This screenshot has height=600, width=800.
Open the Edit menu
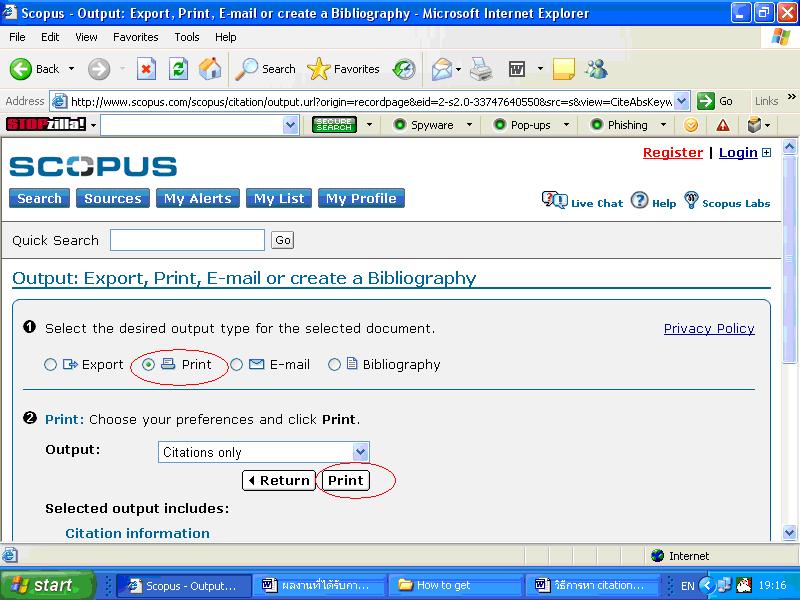click(50, 37)
